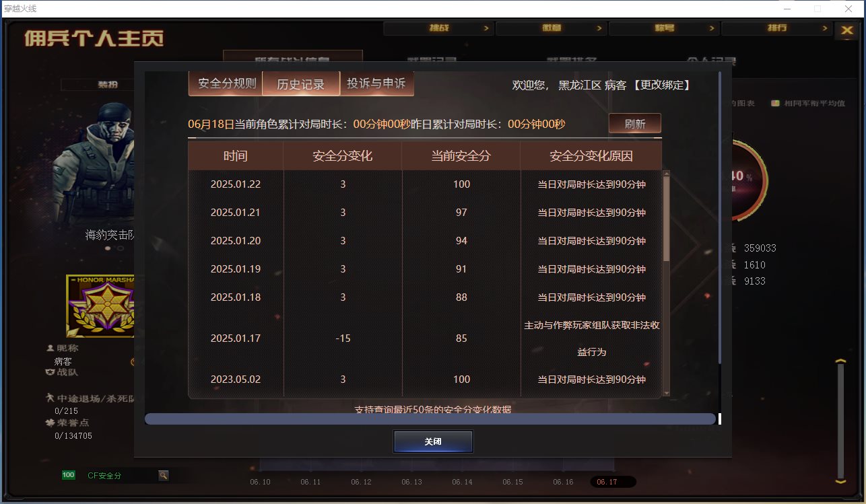Viewport: 866px width, 504px height.
Task: Click the 战队 shield icon
Action: (50, 371)
